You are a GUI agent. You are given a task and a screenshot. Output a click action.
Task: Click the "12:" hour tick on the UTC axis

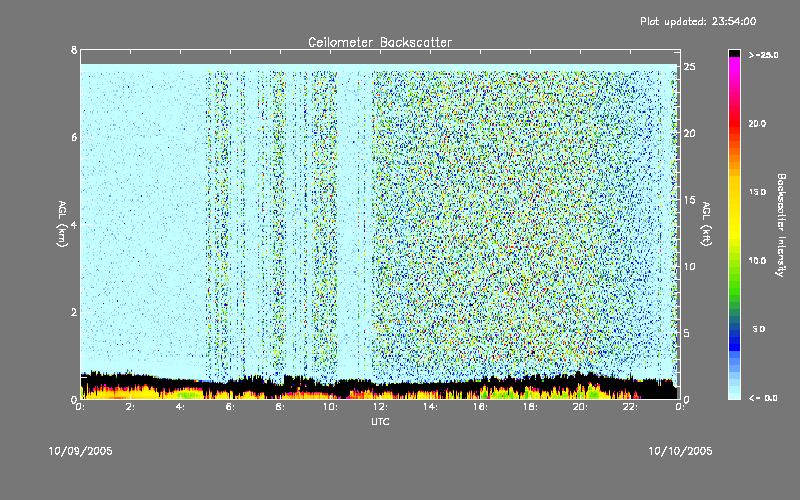tap(381, 407)
